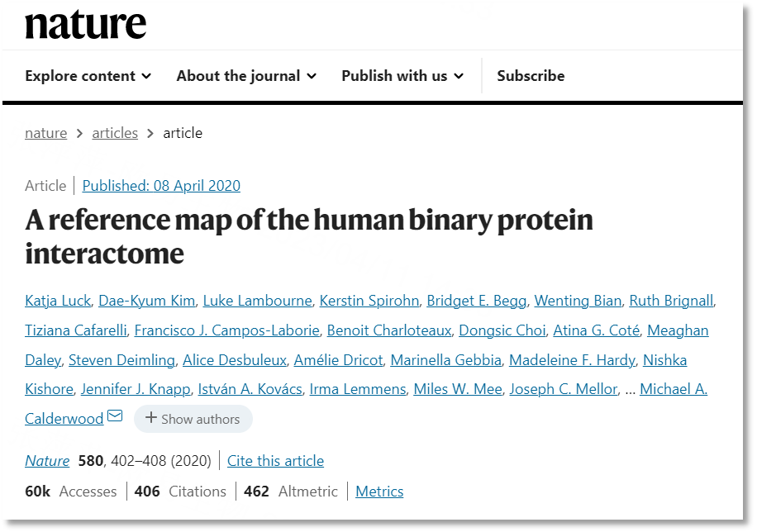This screenshot has width=757, height=532.
Task: Expand the Explore content dropdown
Action: coord(88,76)
